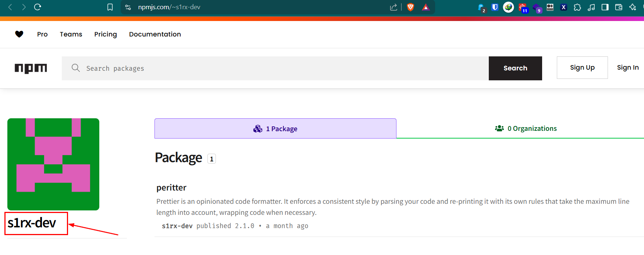
Task: Open the Internet Download Manager extension
Action: (x=508, y=7)
